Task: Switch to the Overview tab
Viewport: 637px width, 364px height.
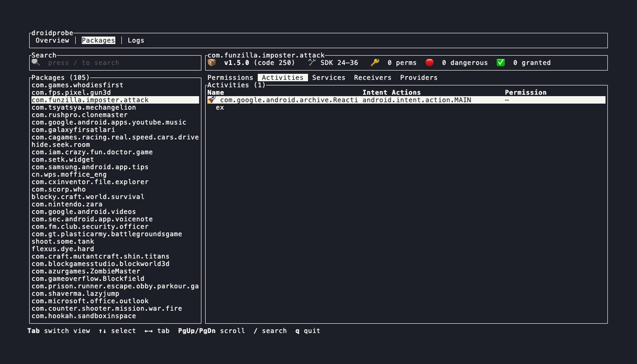Action: pos(52,40)
